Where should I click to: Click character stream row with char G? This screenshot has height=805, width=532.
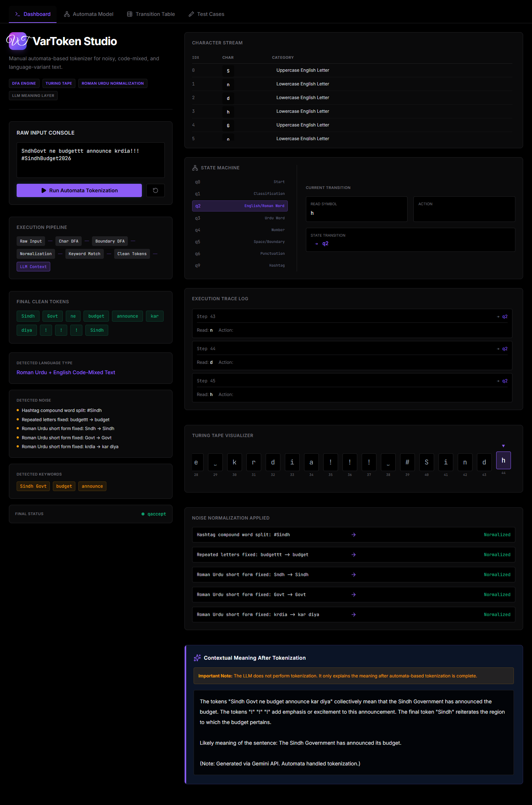point(352,125)
